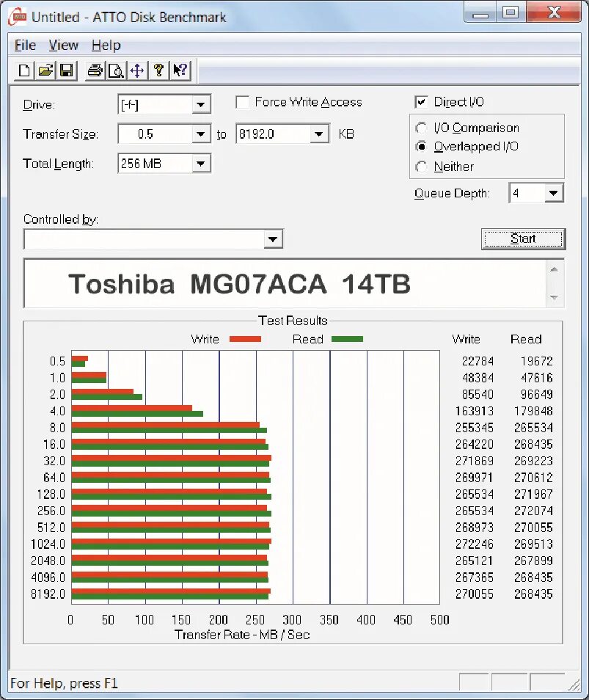
Task: Click the ATTO application icon in title bar
Action: coord(18,18)
